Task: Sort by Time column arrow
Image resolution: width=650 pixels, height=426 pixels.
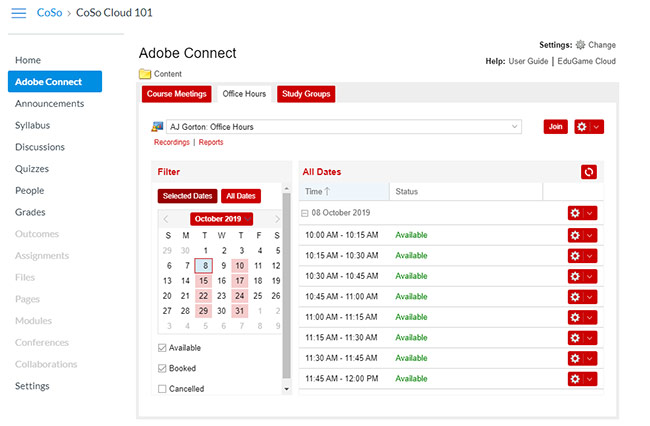Action: 327,191
